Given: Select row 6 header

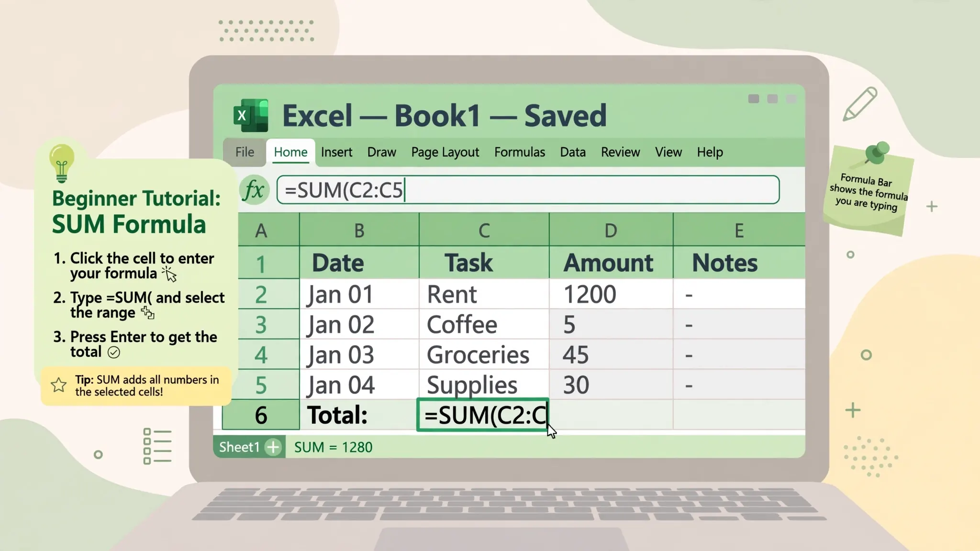Looking at the screenshot, I should pyautogui.click(x=261, y=415).
